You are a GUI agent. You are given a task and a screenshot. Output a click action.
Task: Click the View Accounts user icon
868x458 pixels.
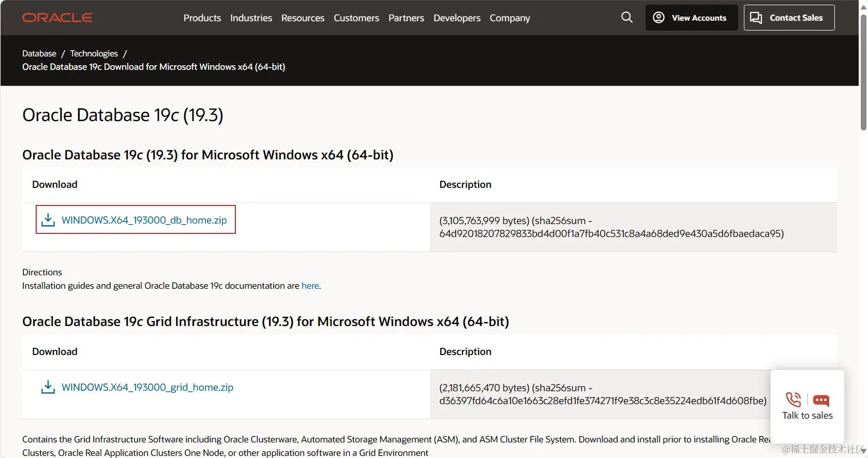659,18
